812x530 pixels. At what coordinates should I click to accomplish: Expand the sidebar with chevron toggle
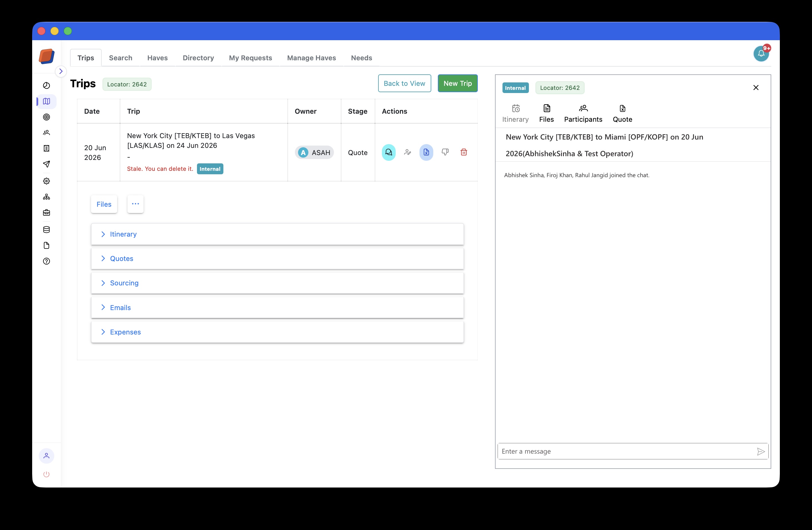(x=61, y=71)
